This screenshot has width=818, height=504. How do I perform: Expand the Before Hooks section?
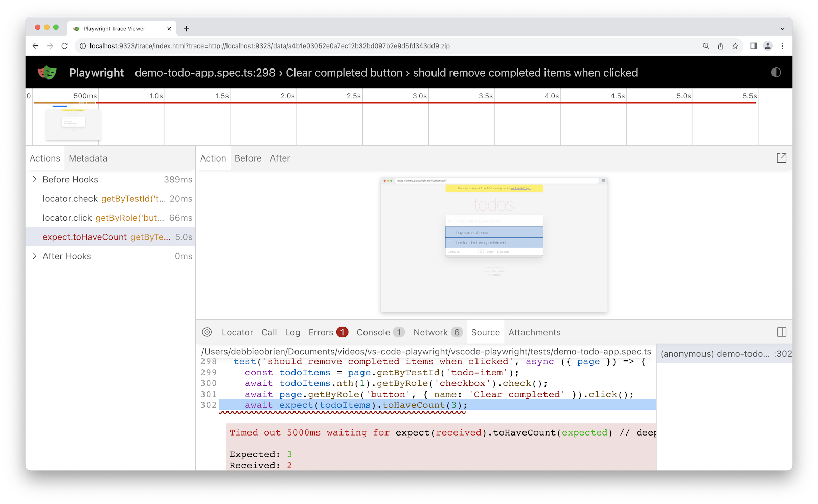coord(34,179)
